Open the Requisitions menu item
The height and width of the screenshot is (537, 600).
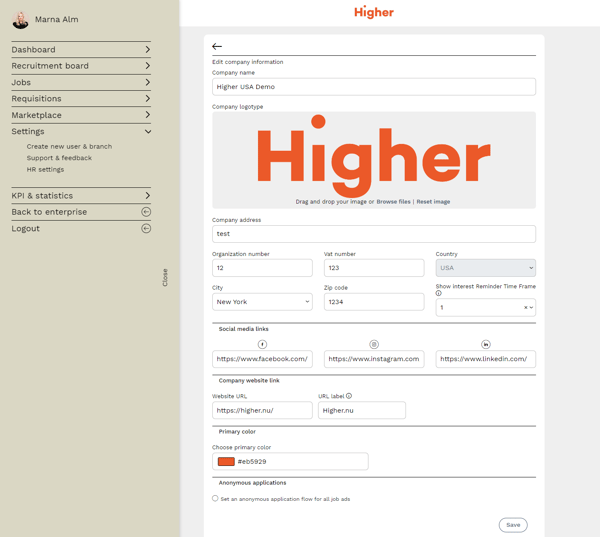click(x=81, y=99)
